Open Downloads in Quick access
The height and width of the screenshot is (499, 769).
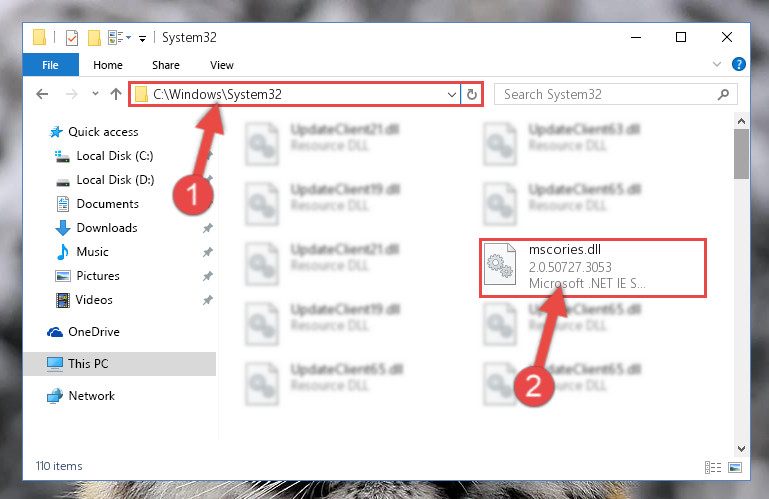tap(106, 228)
